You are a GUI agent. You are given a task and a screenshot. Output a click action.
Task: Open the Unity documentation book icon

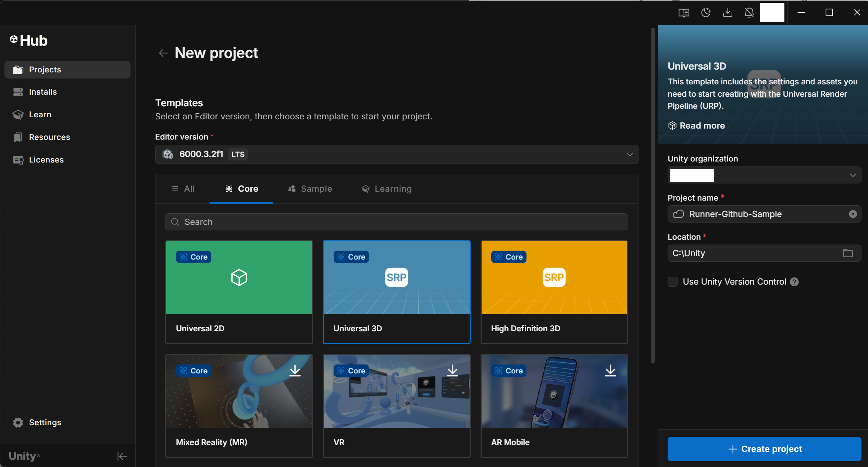click(684, 13)
